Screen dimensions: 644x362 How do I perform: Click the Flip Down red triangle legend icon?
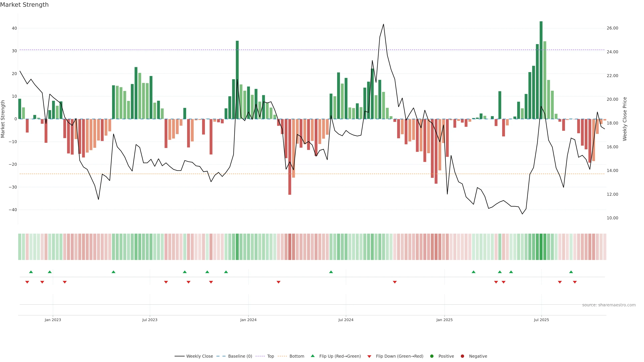[x=369, y=356]
